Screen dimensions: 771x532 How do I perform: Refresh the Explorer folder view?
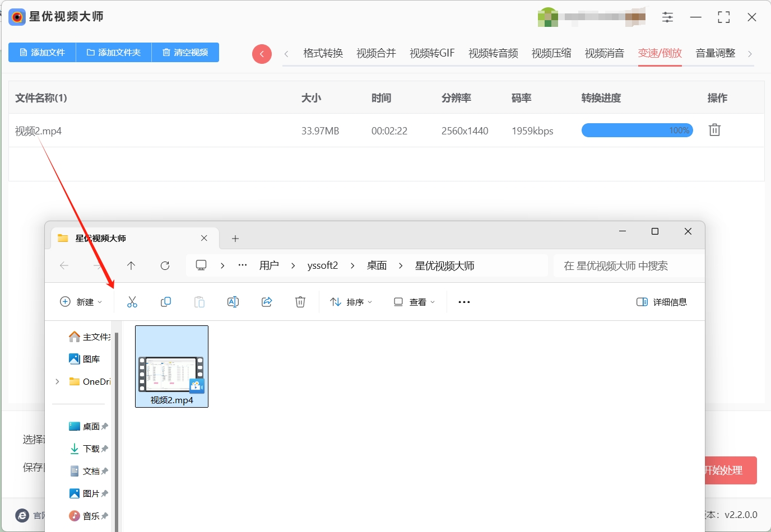[165, 265]
